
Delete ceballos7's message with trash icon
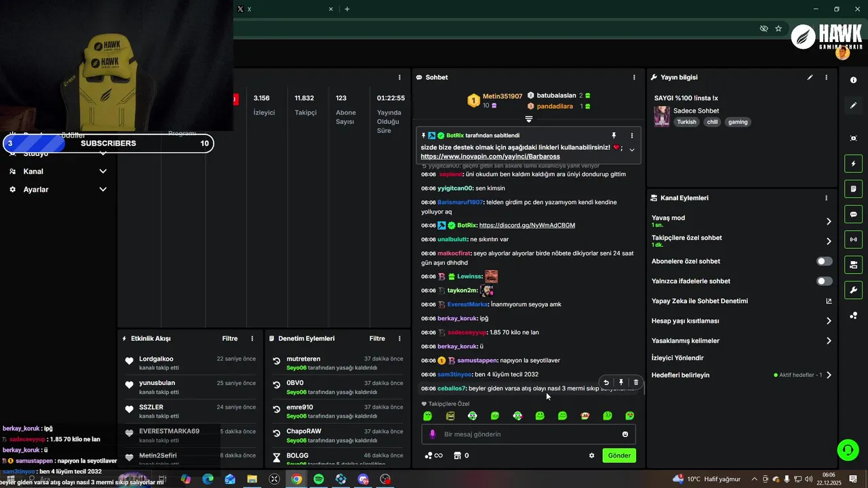click(635, 382)
